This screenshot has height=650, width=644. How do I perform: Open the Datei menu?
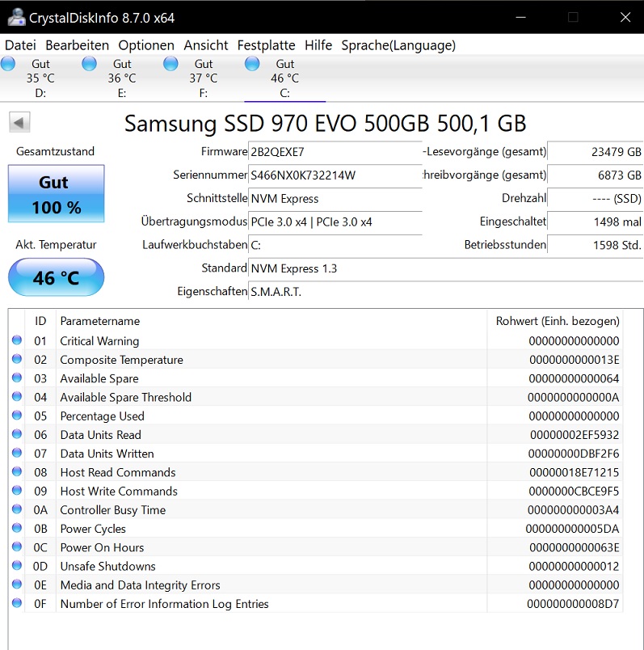pos(20,44)
